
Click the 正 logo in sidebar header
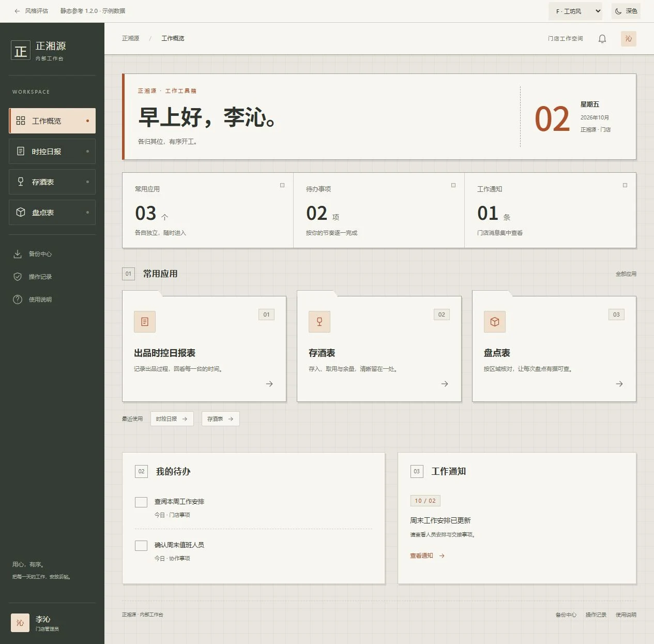pyautogui.click(x=21, y=51)
